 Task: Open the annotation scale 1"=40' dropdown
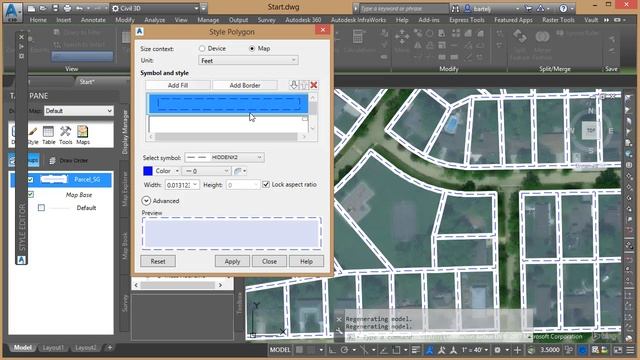point(475,350)
